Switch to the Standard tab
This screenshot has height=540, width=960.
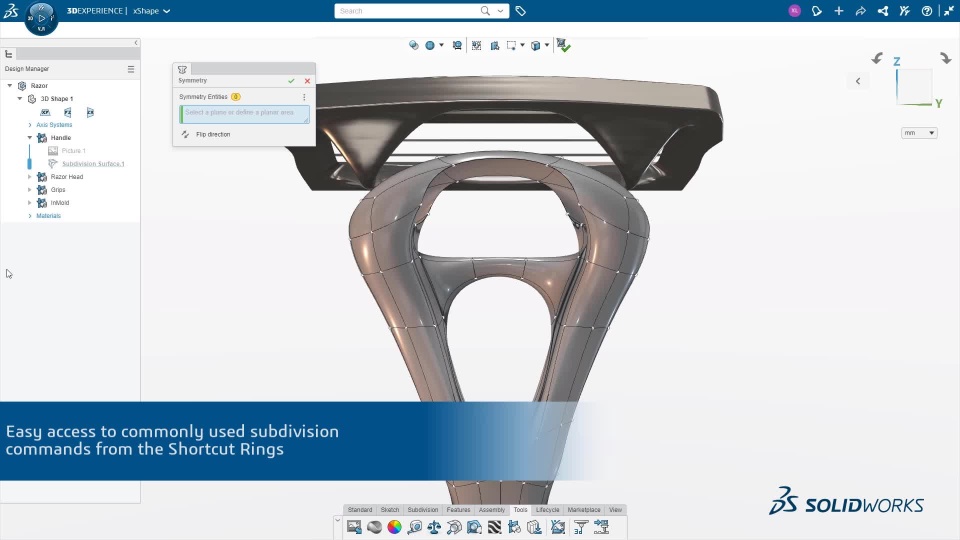coord(359,509)
